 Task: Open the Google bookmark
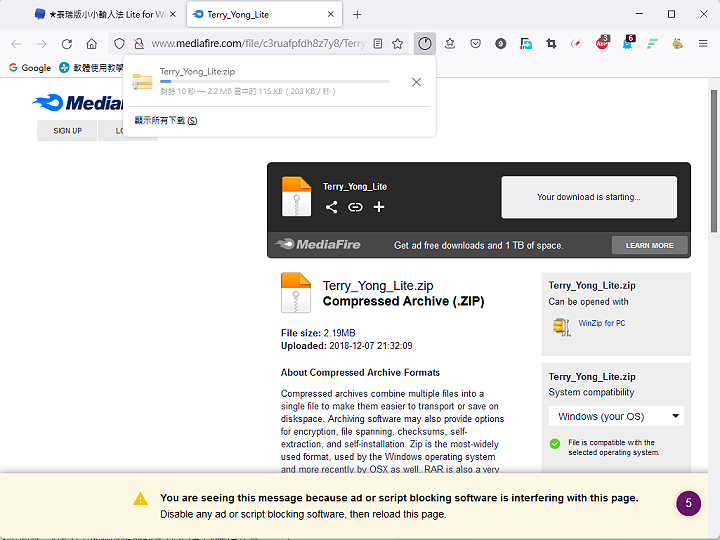pos(30,68)
